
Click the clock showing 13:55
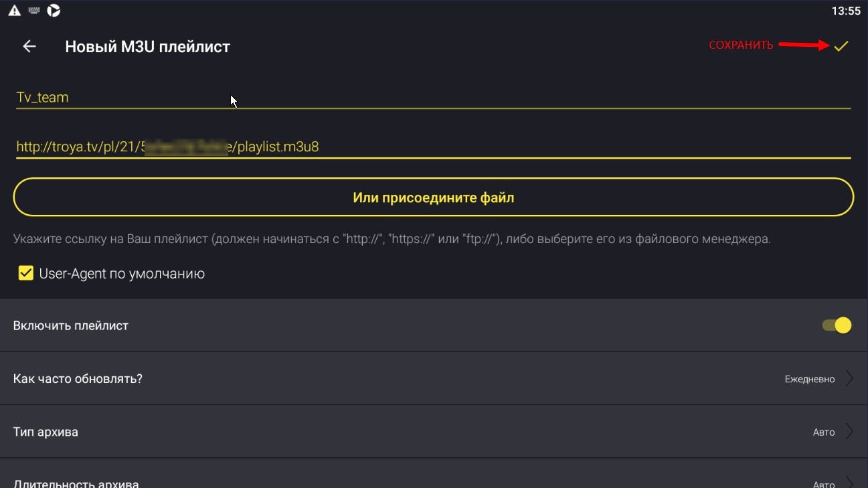845,11
